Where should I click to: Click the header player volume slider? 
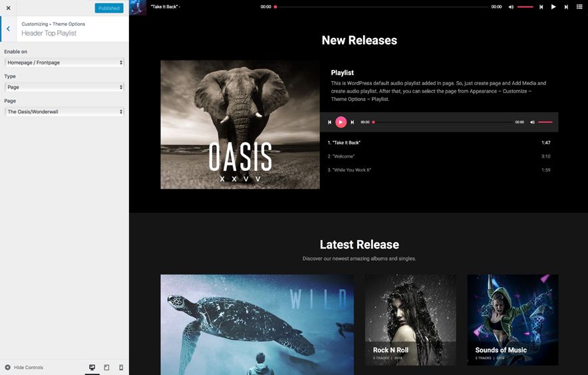click(x=525, y=7)
